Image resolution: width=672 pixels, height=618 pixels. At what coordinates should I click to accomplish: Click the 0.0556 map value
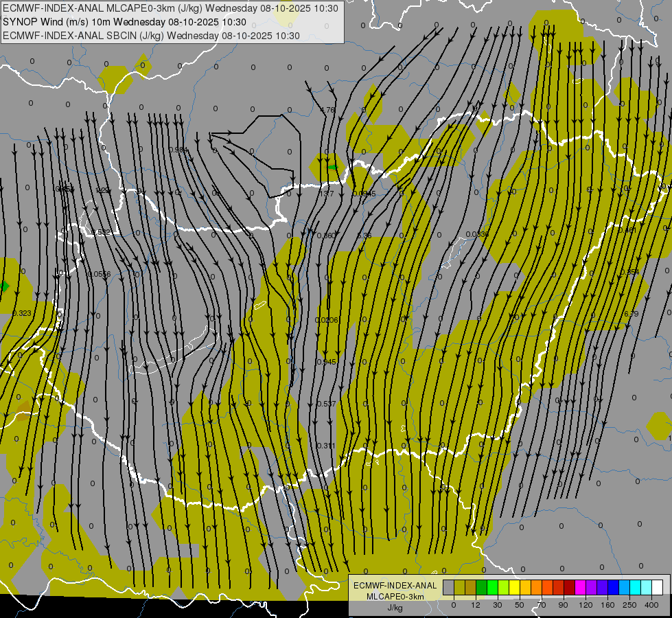(x=99, y=274)
